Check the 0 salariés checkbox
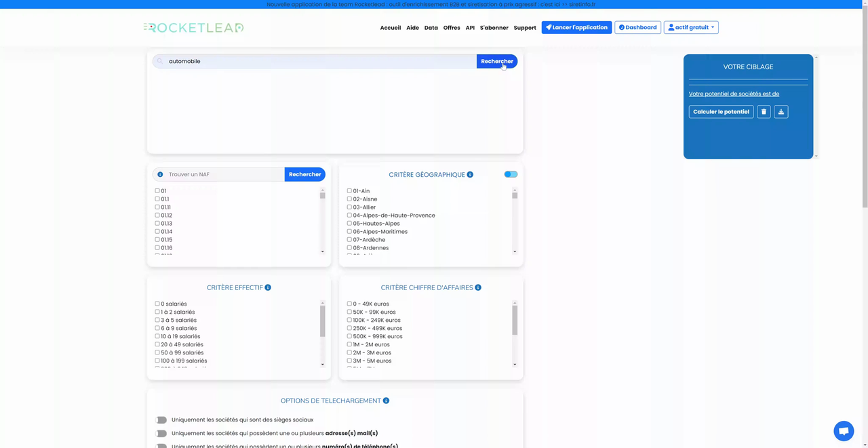Screen dimensions: 868x448 point(157,304)
